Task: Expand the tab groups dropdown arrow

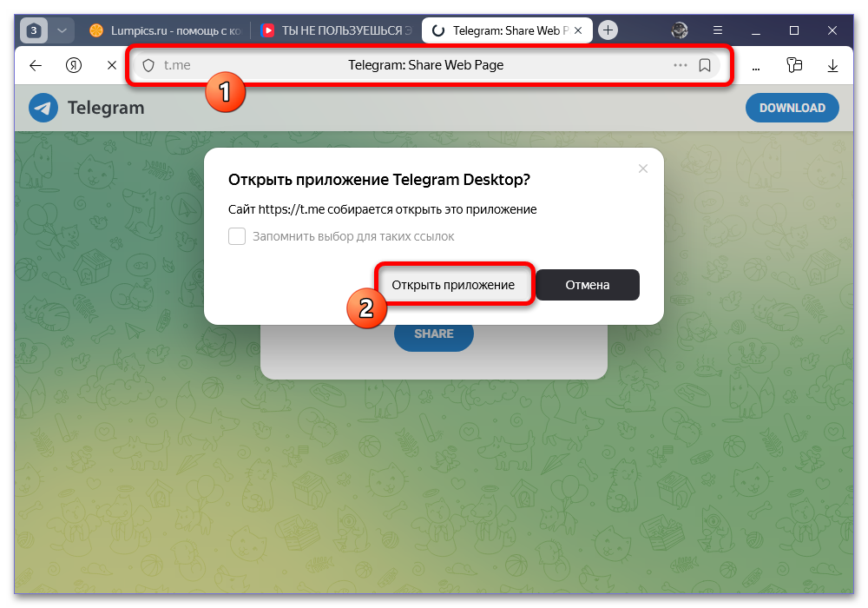Action: click(62, 30)
